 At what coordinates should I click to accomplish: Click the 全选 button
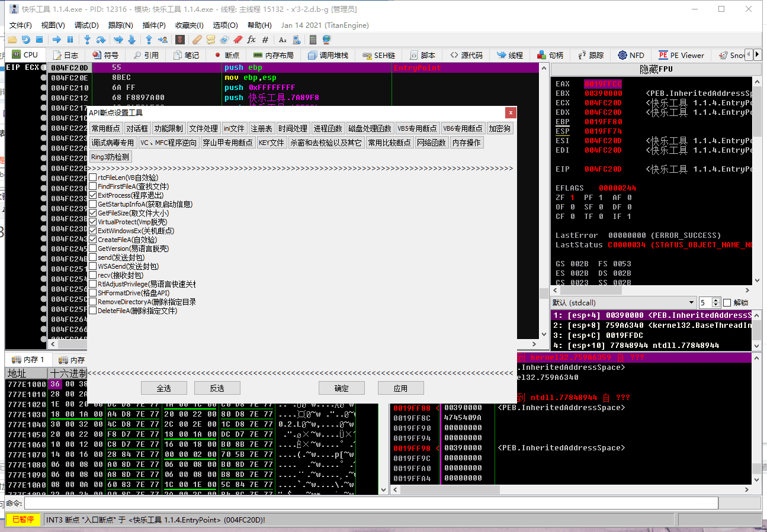tap(164, 388)
